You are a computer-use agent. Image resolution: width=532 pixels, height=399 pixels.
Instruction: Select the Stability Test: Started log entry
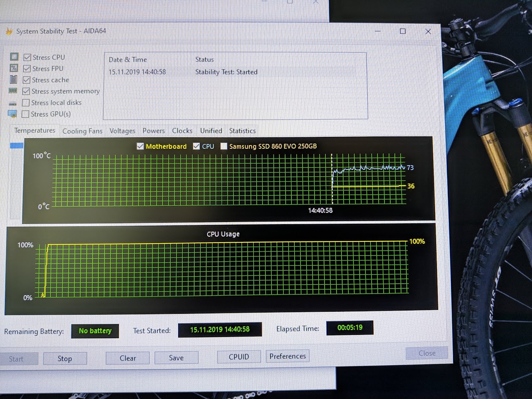pyautogui.click(x=227, y=72)
